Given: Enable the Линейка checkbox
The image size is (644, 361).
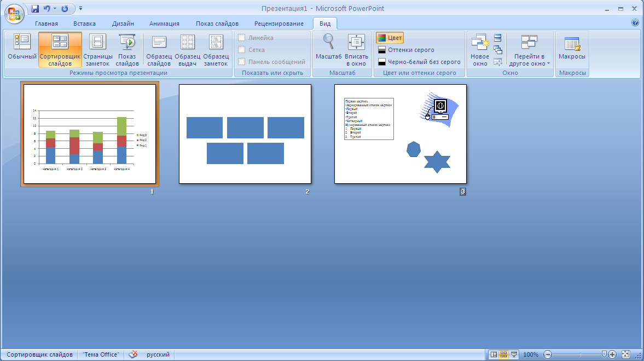Looking at the screenshot, I should coord(241,38).
